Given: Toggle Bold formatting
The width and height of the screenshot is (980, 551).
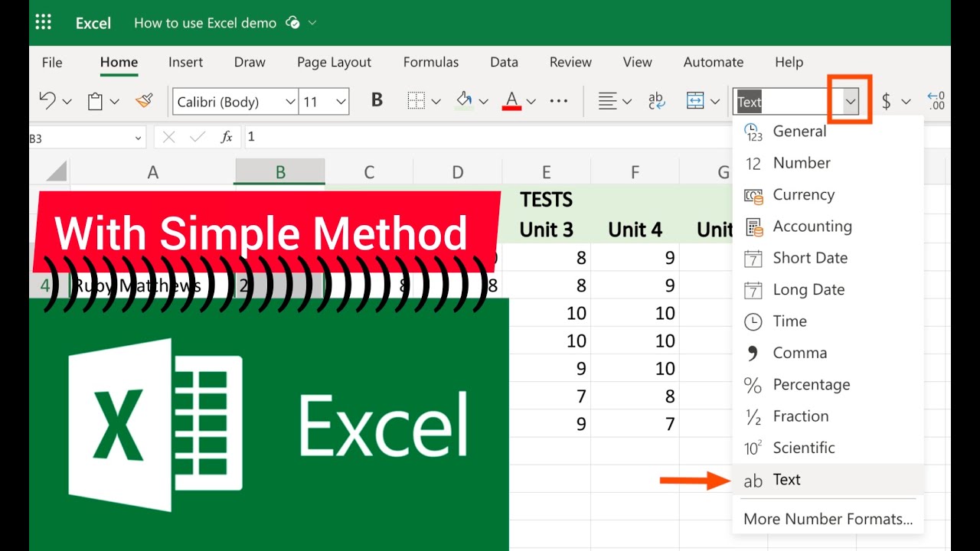Looking at the screenshot, I should [x=377, y=100].
